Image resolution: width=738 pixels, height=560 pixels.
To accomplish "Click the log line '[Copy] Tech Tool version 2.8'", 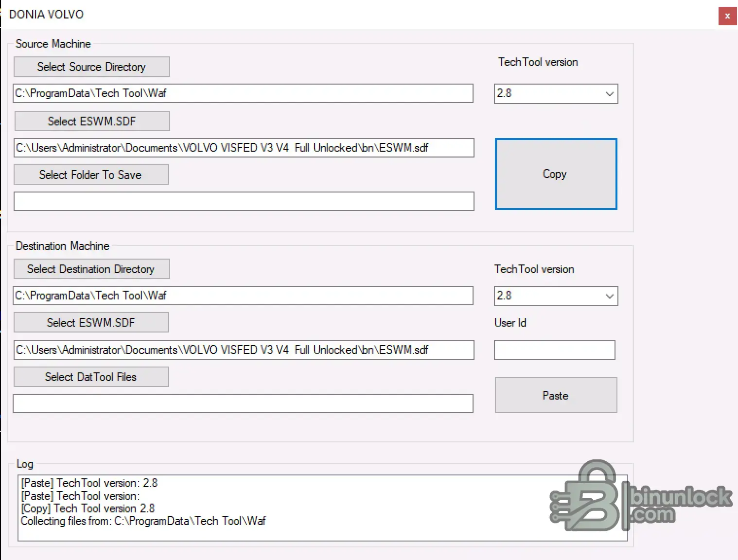I will tap(88, 508).
